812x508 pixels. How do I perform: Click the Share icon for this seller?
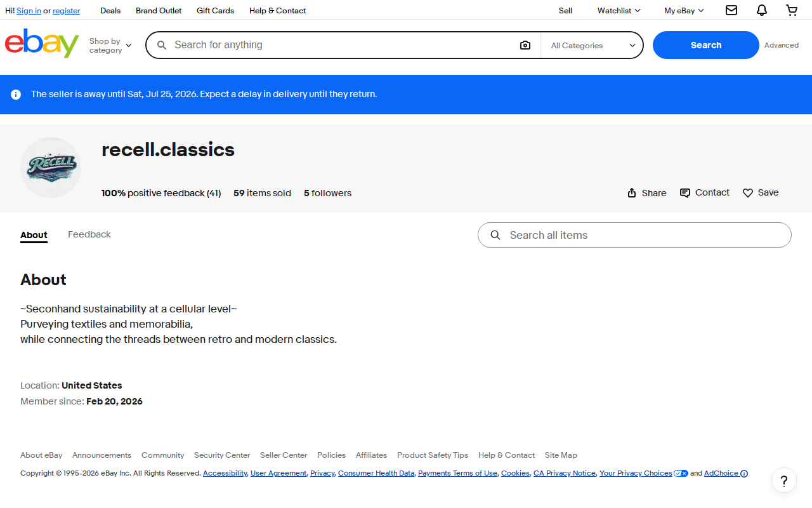[632, 193]
